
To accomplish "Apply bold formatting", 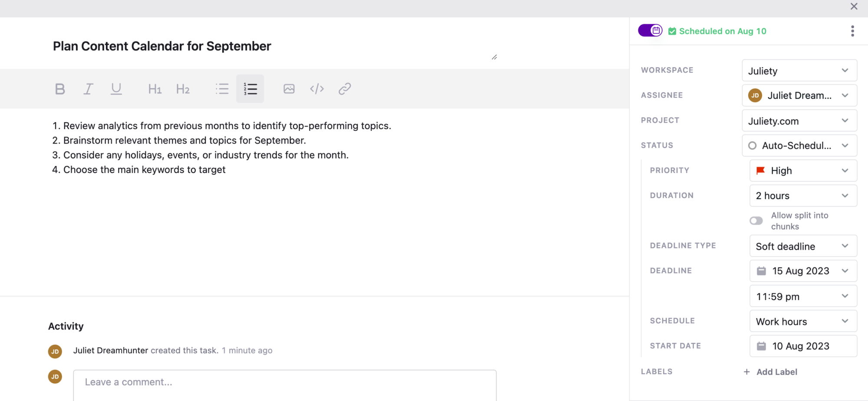I will click(x=60, y=89).
